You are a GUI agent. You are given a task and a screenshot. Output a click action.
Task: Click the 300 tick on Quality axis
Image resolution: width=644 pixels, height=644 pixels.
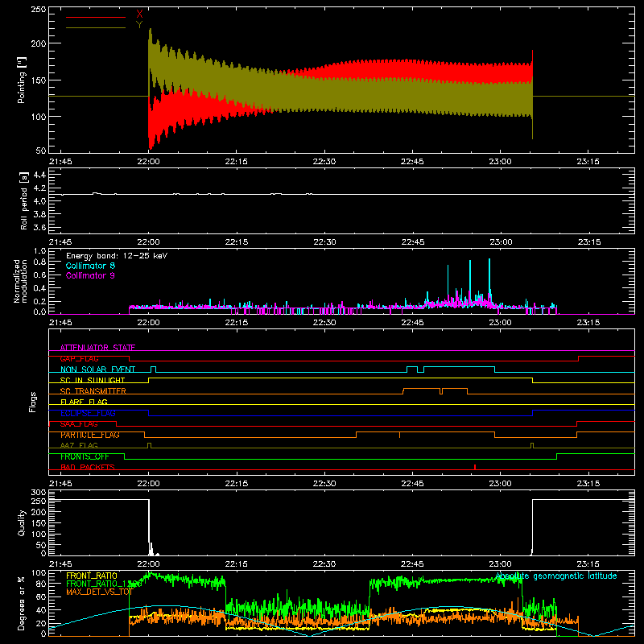point(39,493)
